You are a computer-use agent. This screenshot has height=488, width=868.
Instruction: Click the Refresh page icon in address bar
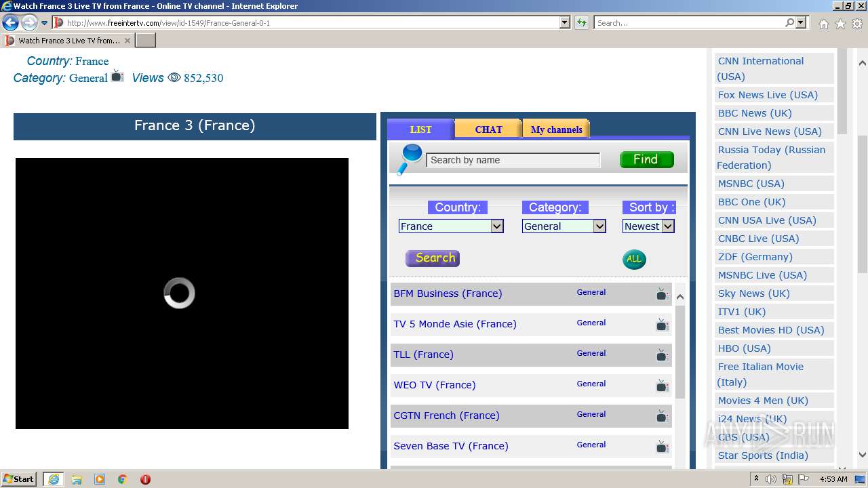click(581, 22)
